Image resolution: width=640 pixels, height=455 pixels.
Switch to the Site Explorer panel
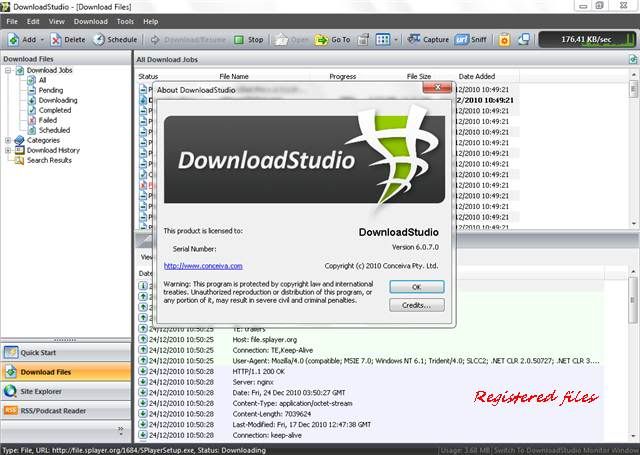tap(66, 391)
